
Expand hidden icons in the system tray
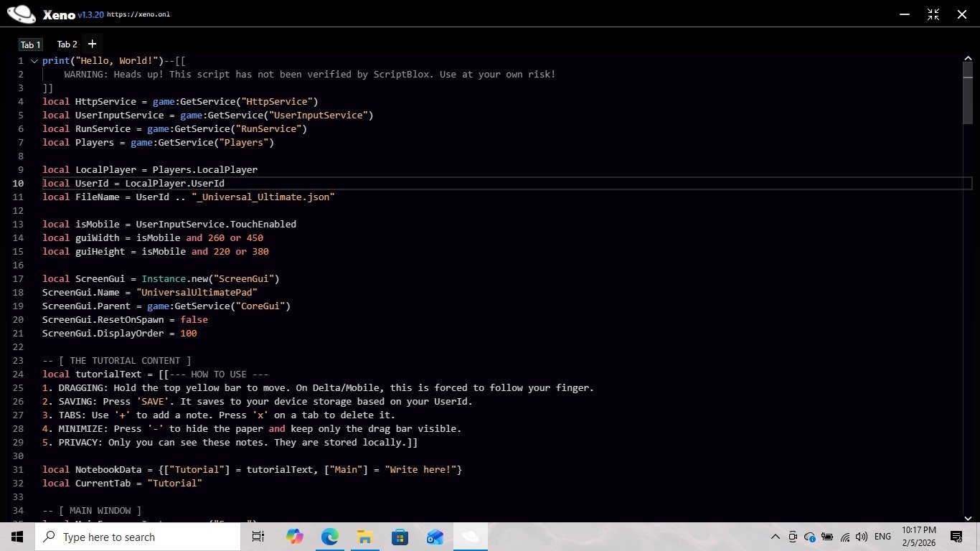[x=776, y=537]
